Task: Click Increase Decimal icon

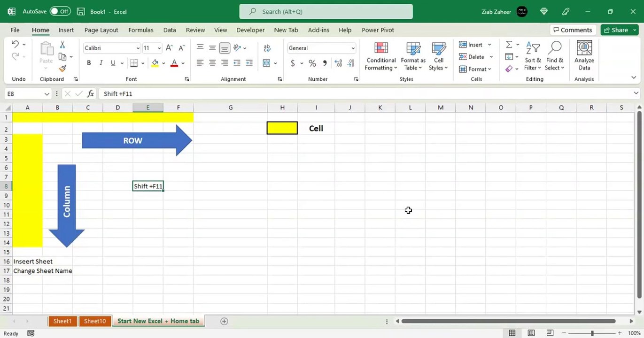Action: (x=338, y=63)
